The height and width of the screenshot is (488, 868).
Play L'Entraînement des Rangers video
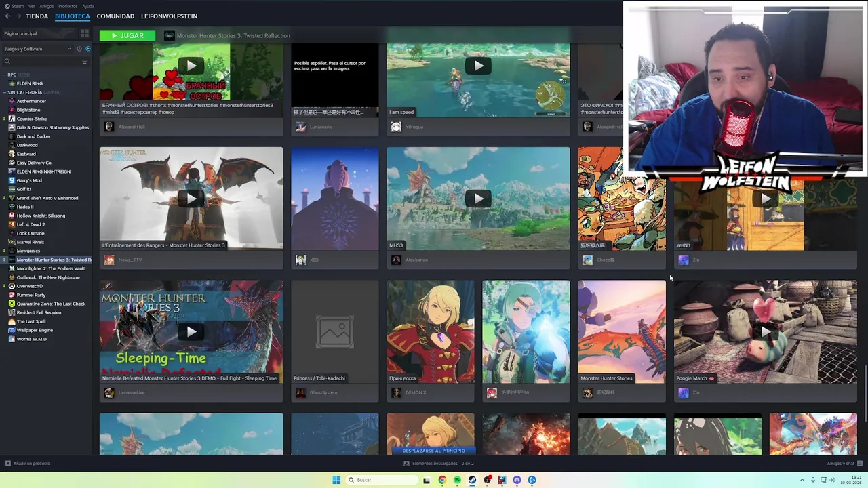191,198
